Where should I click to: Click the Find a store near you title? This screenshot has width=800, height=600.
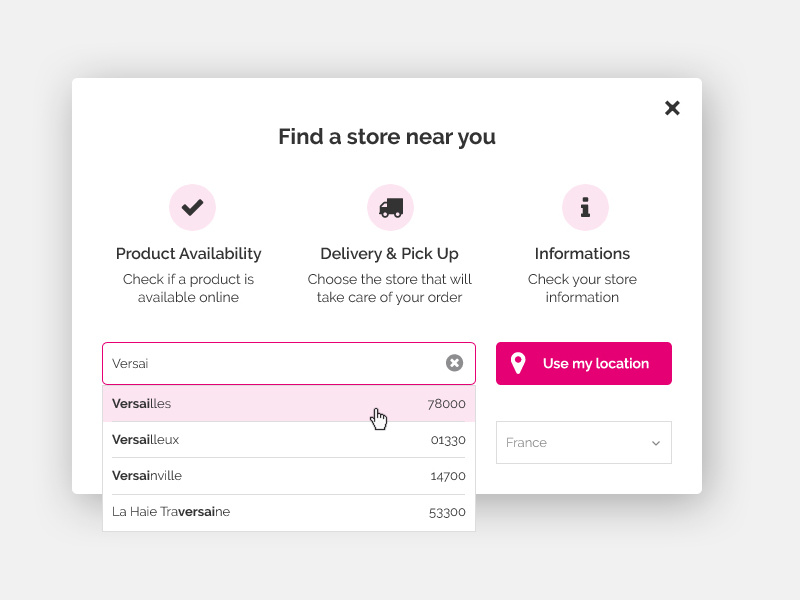pyautogui.click(x=387, y=137)
